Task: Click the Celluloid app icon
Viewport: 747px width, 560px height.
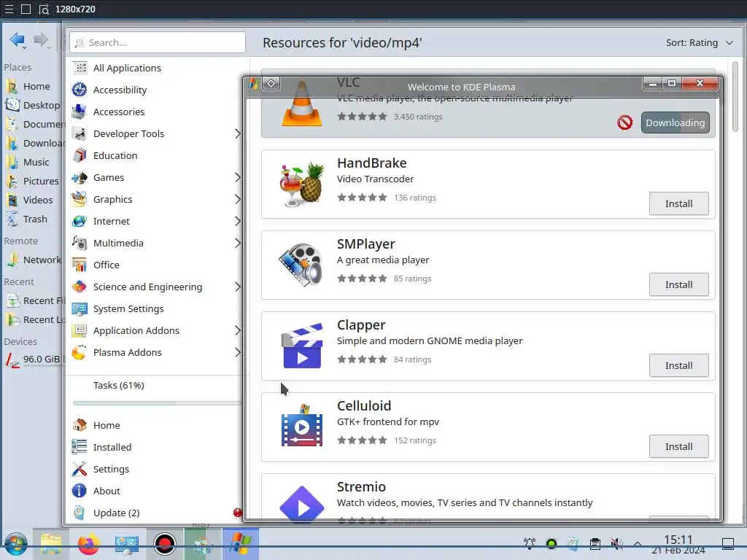Action: (x=302, y=426)
